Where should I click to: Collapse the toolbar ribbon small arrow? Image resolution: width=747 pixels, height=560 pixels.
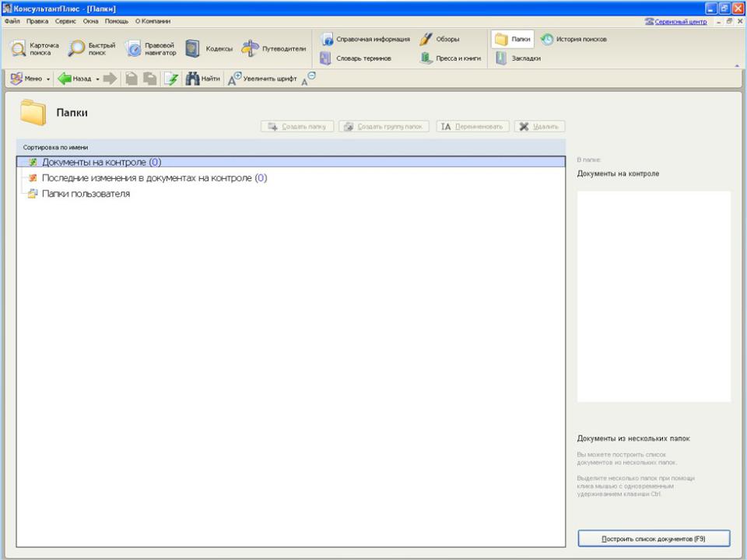click(737, 65)
